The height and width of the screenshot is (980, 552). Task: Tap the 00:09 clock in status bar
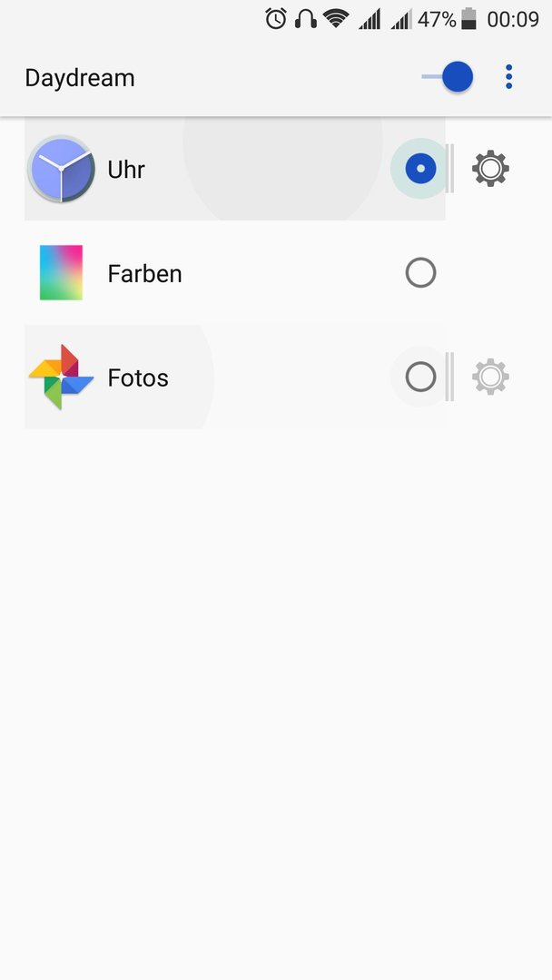tap(513, 19)
